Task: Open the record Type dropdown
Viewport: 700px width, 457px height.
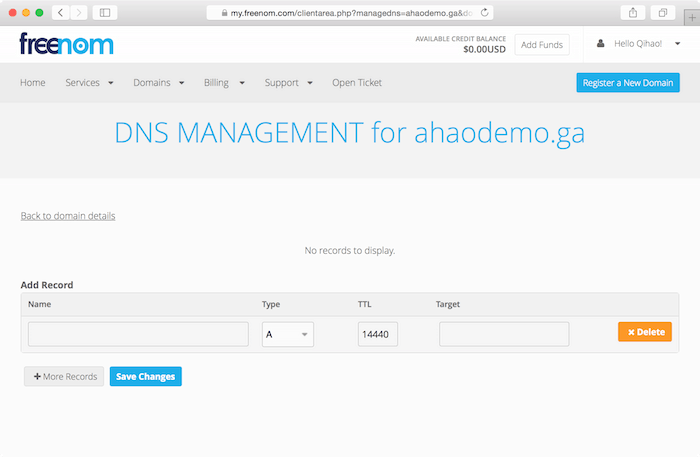Action: click(x=288, y=334)
